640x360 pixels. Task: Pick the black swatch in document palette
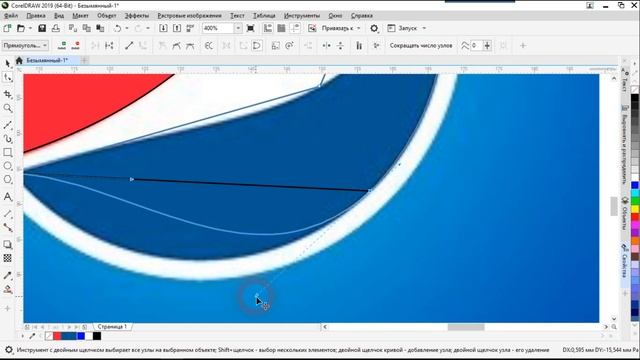[97, 336]
